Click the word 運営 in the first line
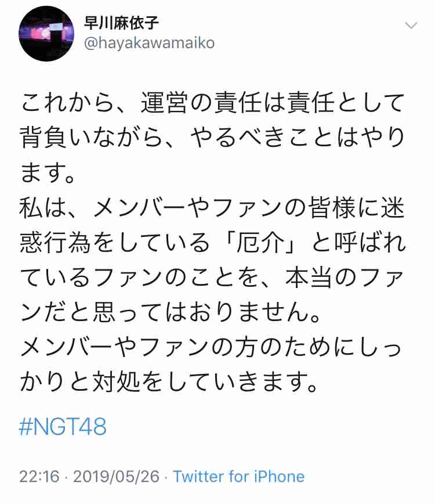 coord(164,103)
